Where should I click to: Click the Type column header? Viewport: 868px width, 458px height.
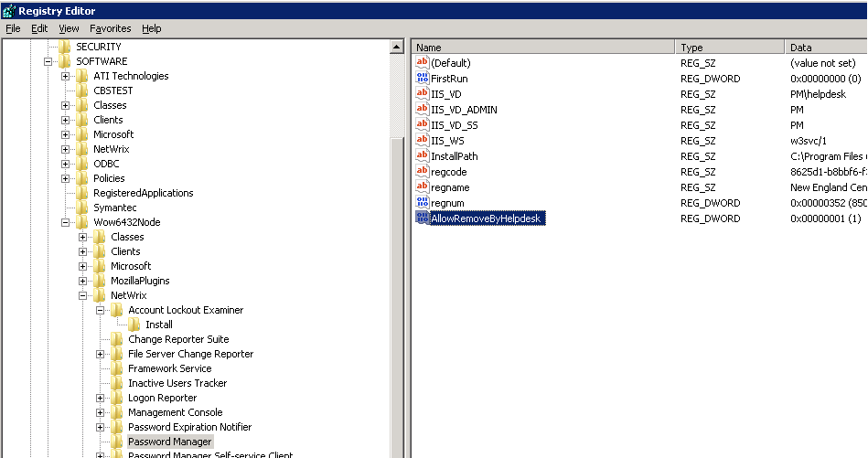tap(729, 47)
